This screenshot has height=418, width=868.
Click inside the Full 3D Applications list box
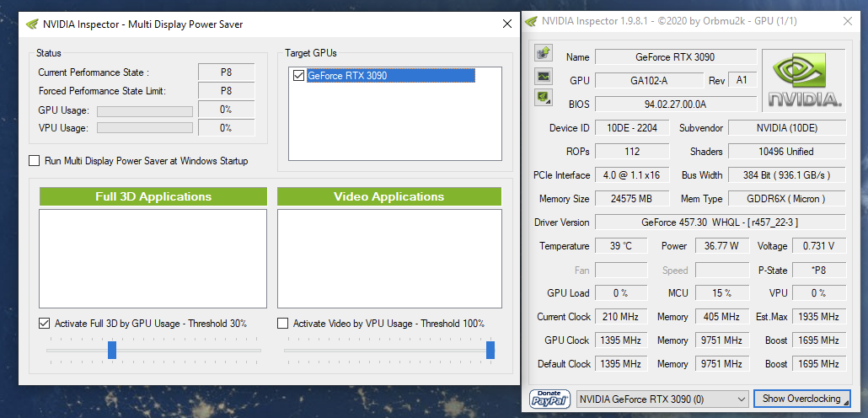[x=153, y=259]
